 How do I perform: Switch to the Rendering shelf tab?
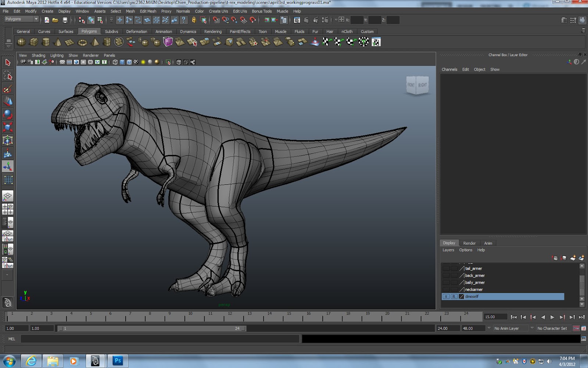click(x=213, y=31)
